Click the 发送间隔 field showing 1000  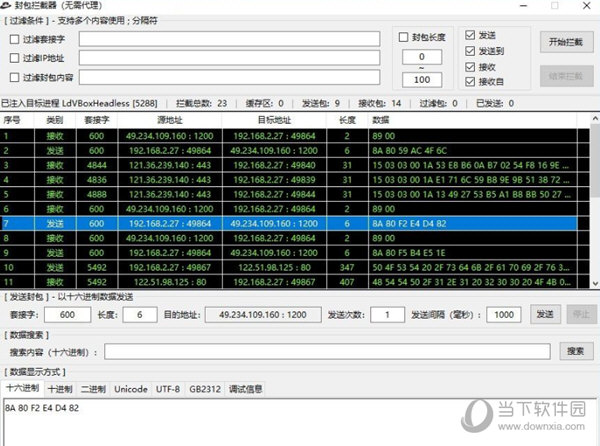click(x=504, y=314)
